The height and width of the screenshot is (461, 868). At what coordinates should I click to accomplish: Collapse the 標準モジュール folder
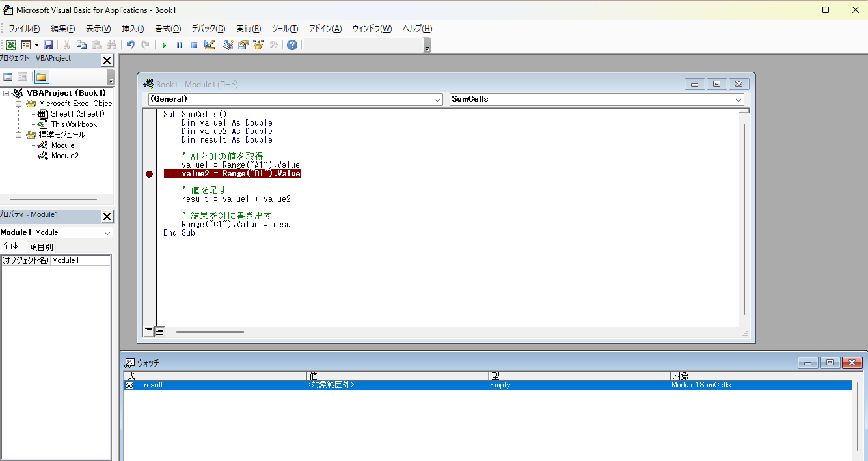(20, 135)
